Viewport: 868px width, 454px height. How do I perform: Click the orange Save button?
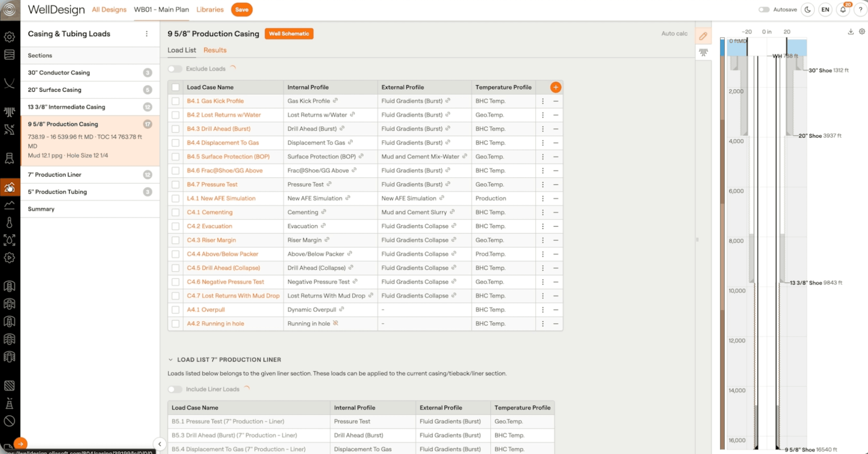tap(242, 9)
